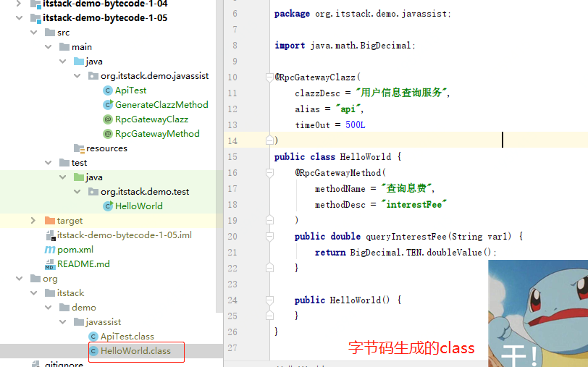Click the project tree vertical scrollbar
Image resolution: width=588 pixels, height=367 pixels.
tap(219, 156)
